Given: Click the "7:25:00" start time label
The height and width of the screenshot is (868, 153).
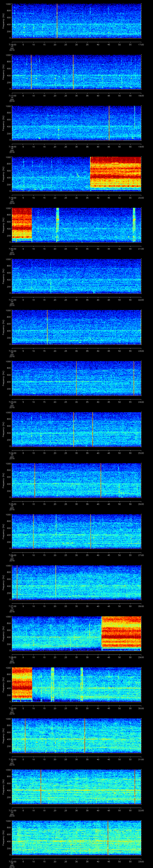Looking at the screenshot, I should click(x=12, y=504).
